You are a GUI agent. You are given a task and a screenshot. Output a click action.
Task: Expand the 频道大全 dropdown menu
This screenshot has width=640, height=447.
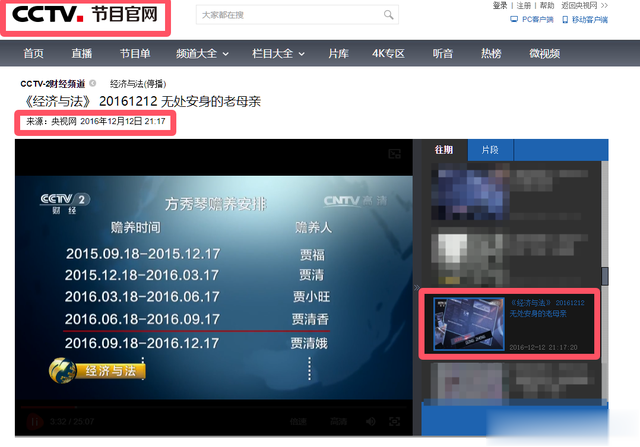(202, 53)
